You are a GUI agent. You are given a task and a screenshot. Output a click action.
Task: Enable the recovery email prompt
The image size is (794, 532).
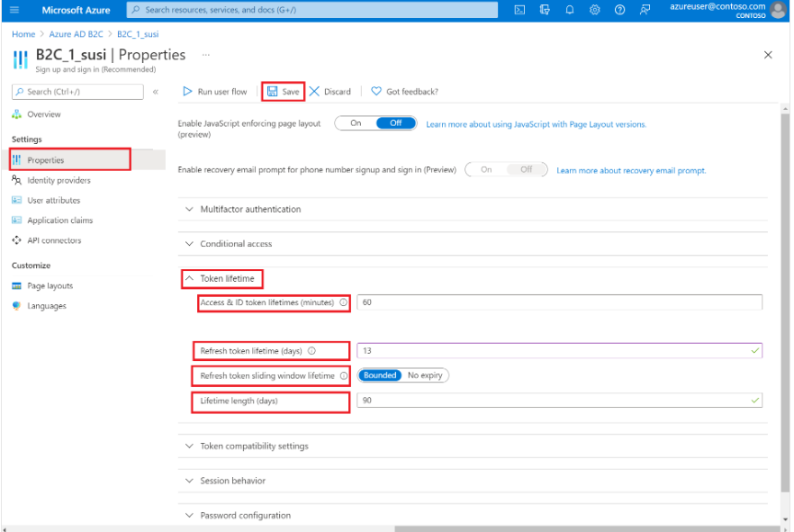tap(486, 168)
